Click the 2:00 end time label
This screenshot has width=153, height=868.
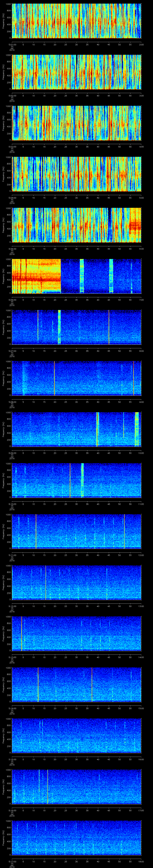pos(141,44)
